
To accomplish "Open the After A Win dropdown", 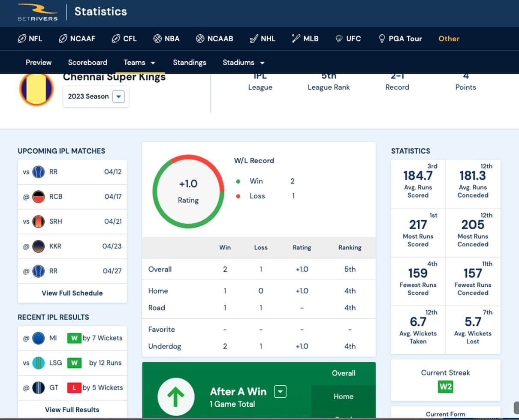I will point(280,391).
